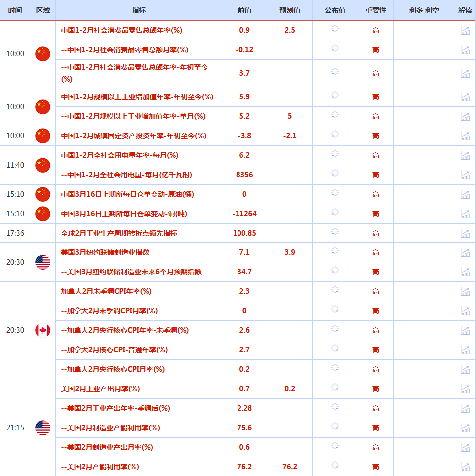Open chart icon for --美国2月制造业产出月率(%)
The height and width of the screenshot is (476, 476).
point(465,447)
